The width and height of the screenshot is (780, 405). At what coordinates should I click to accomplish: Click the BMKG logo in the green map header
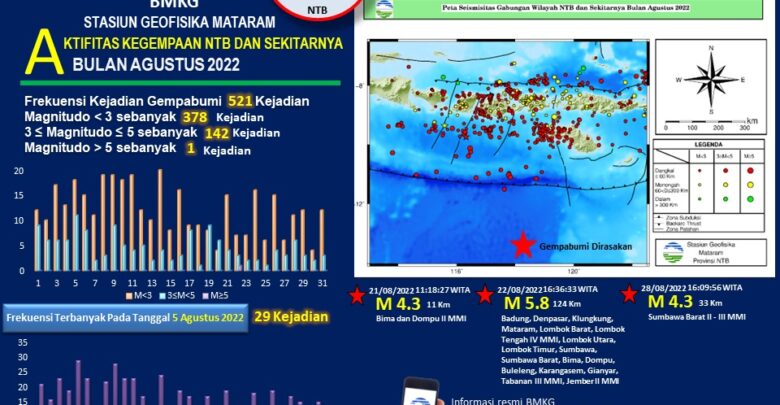point(384,8)
